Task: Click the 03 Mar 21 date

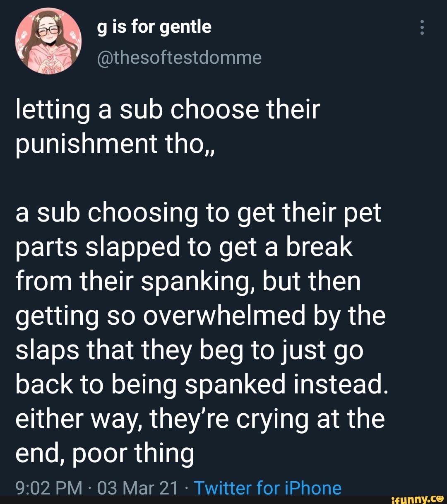Action: (x=138, y=488)
